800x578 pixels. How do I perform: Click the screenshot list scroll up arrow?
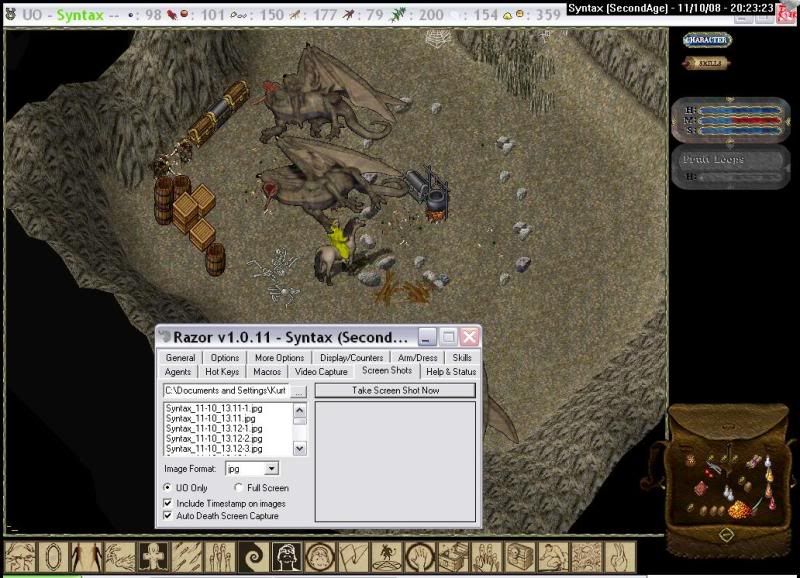pos(300,410)
